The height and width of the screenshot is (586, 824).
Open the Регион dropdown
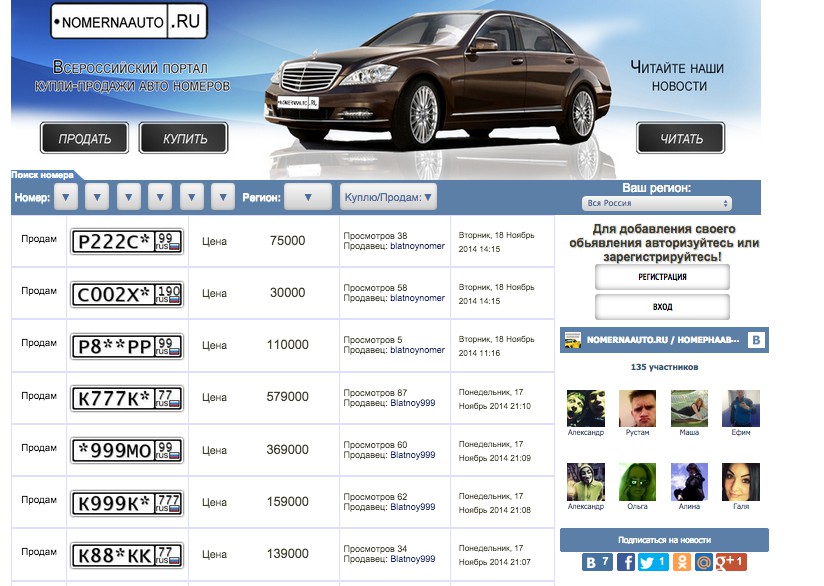pyautogui.click(x=308, y=197)
